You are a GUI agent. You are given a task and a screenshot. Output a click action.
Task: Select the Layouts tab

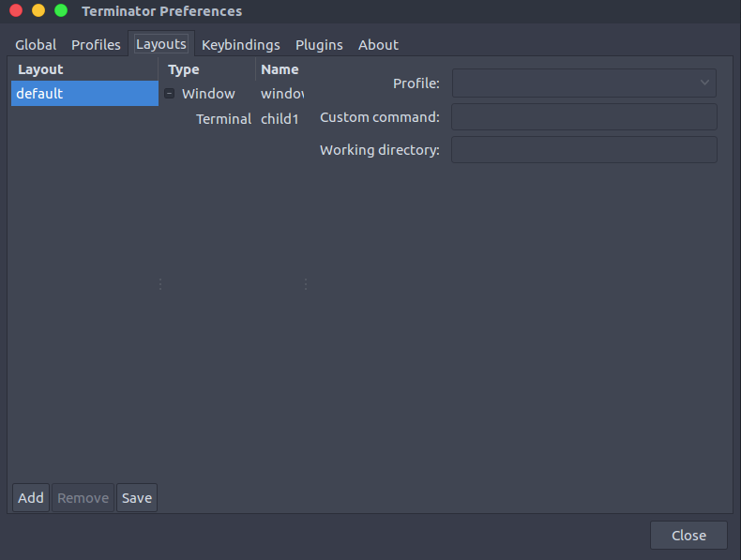161,44
